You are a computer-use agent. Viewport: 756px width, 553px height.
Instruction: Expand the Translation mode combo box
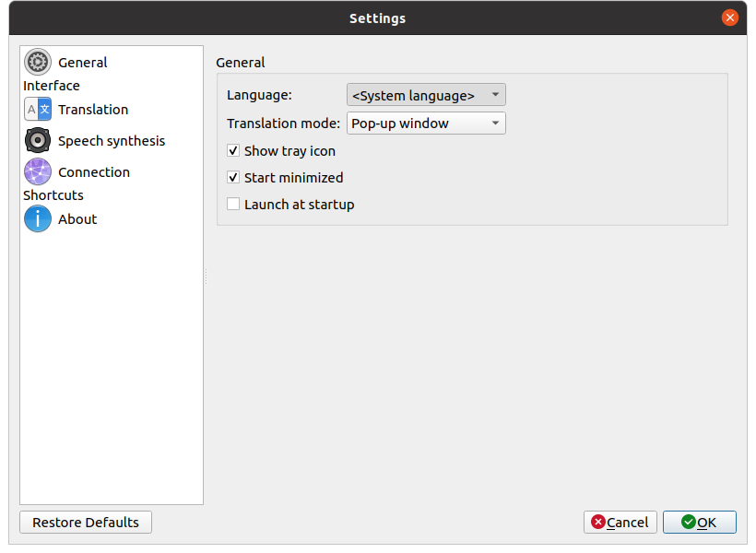[426, 124]
